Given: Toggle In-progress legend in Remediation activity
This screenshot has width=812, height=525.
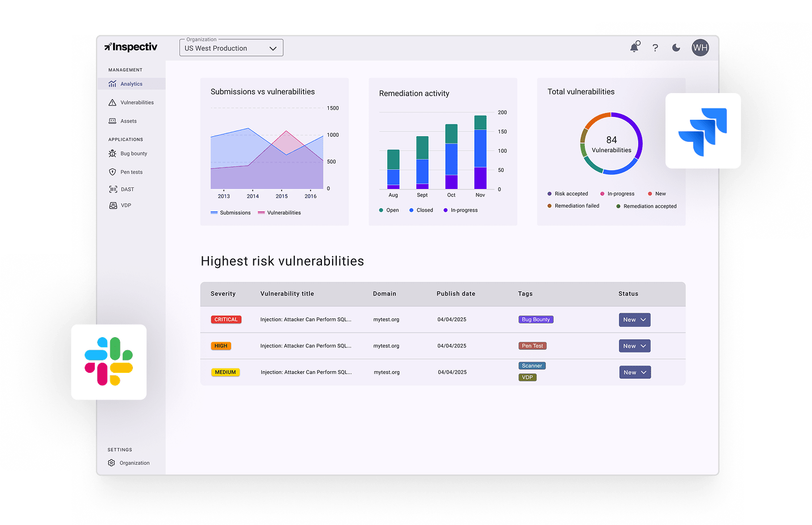Looking at the screenshot, I should (461, 210).
